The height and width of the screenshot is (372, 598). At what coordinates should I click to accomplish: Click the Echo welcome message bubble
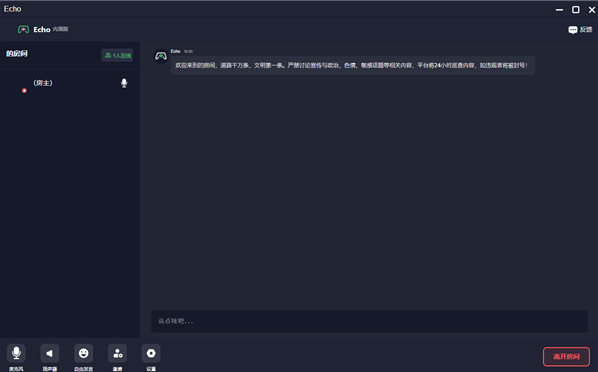tap(352, 65)
